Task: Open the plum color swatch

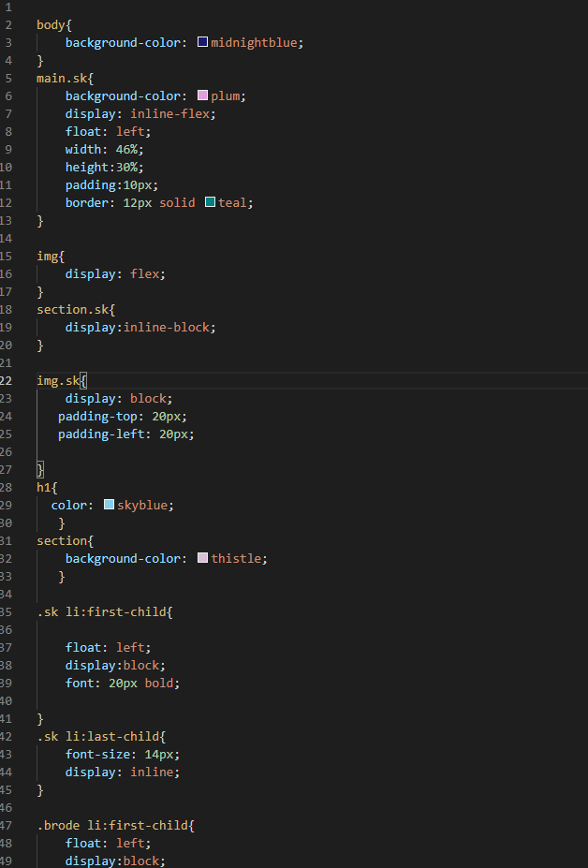Action: coord(202,96)
